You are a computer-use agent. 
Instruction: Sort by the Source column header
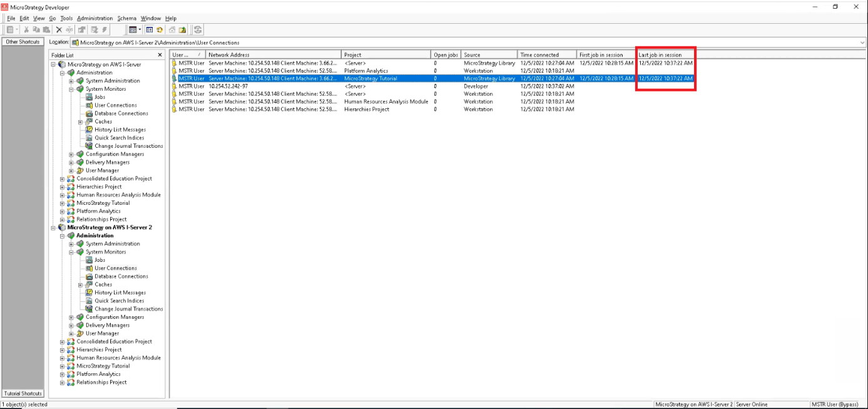click(490, 54)
